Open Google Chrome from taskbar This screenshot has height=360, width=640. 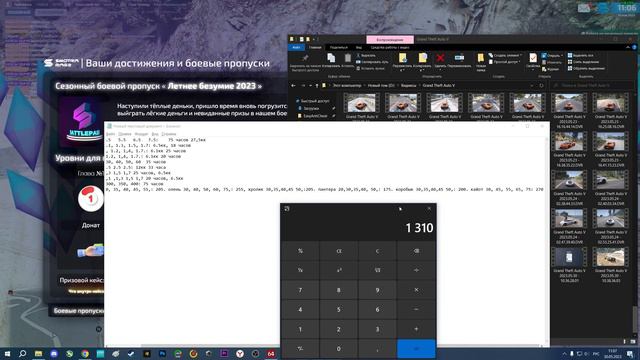[85, 353]
